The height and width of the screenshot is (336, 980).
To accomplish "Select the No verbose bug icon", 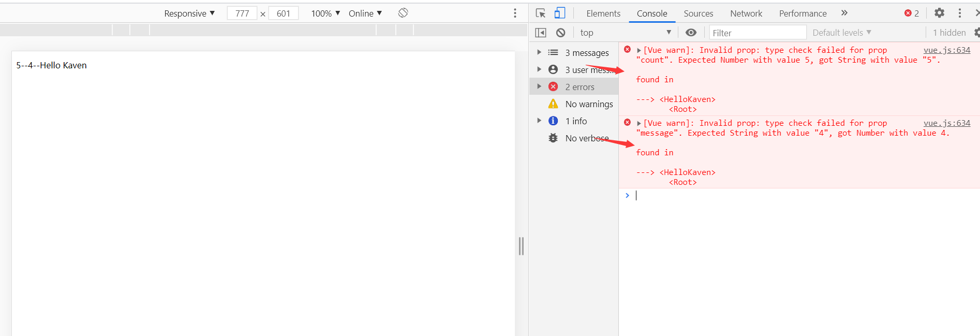I will (x=553, y=138).
